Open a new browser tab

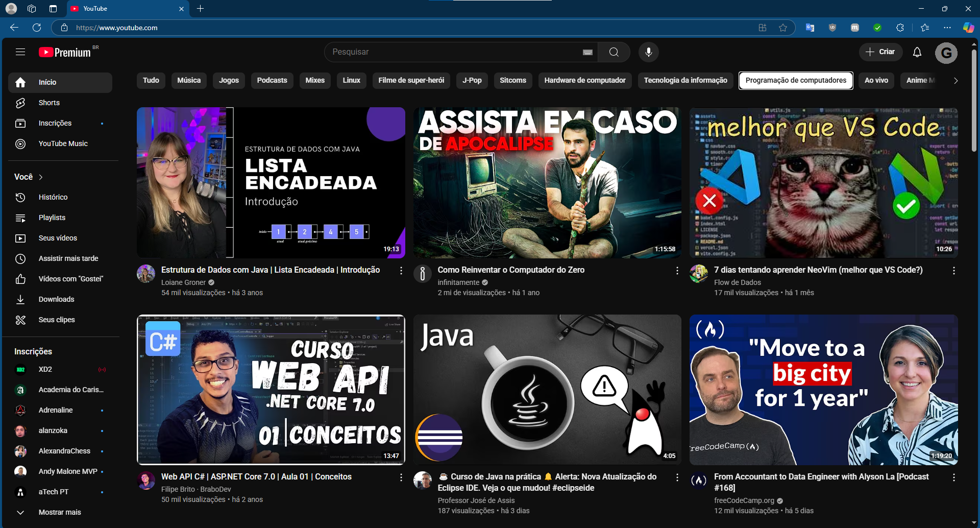tap(201, 9)
